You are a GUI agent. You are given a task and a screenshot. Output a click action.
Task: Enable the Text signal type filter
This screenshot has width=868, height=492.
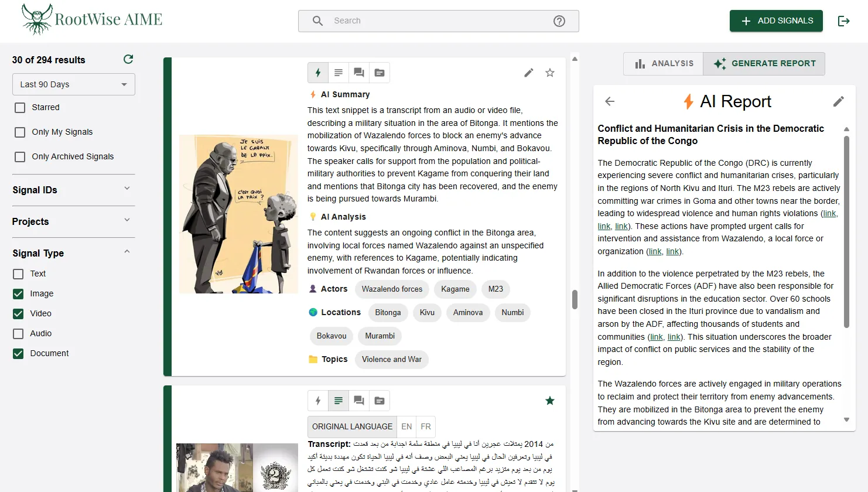19,274
